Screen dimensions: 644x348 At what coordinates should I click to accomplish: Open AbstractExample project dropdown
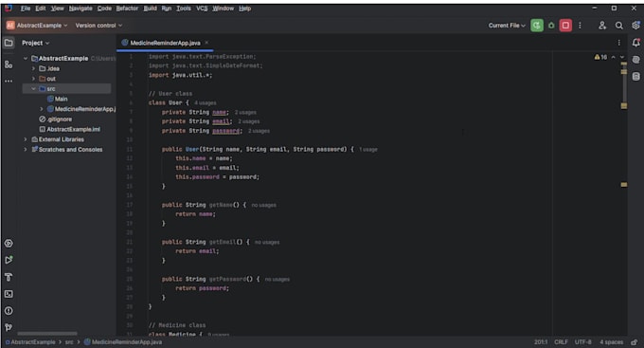point(37,26)
